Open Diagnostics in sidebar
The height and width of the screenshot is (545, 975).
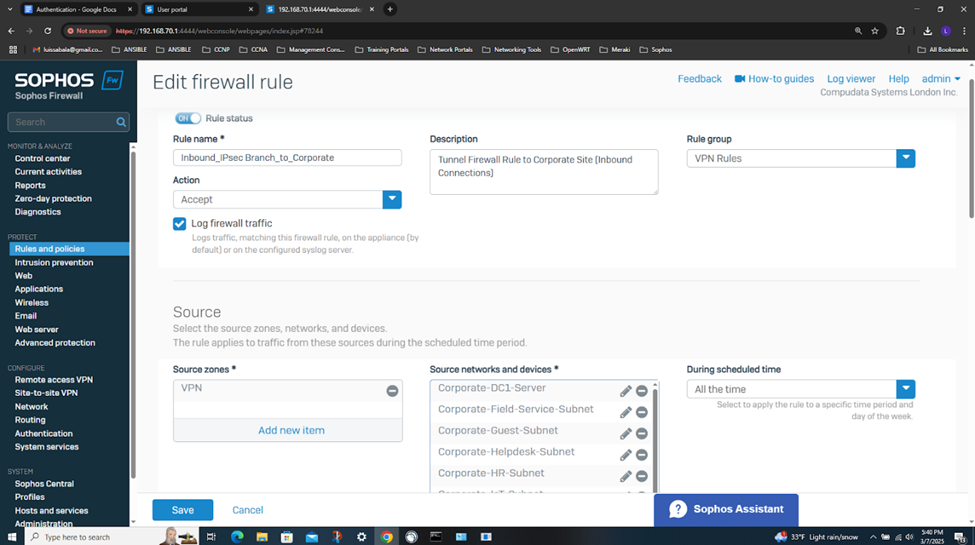pos(37,212)
